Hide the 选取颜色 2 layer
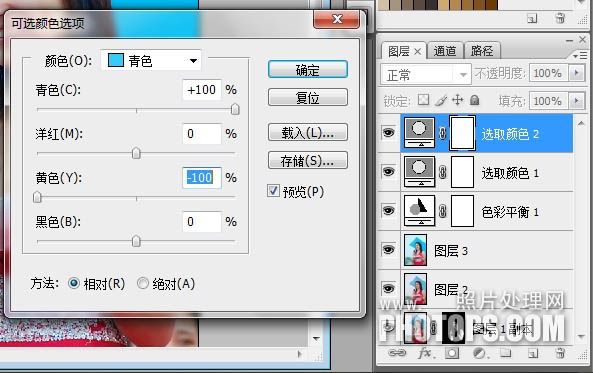The width and height of the screenshot is (593, 373). (x=388, y=132)
